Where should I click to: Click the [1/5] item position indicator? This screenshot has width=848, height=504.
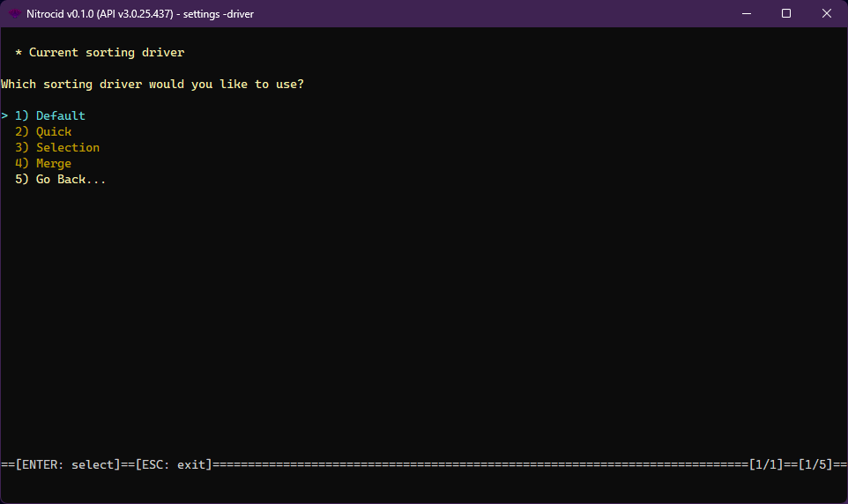[815, 464]
